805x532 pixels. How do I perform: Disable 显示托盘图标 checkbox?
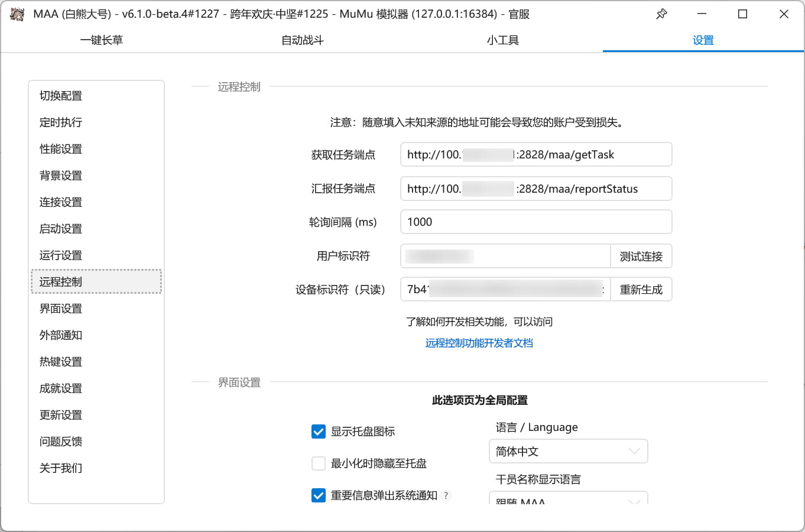coord(319,432)
